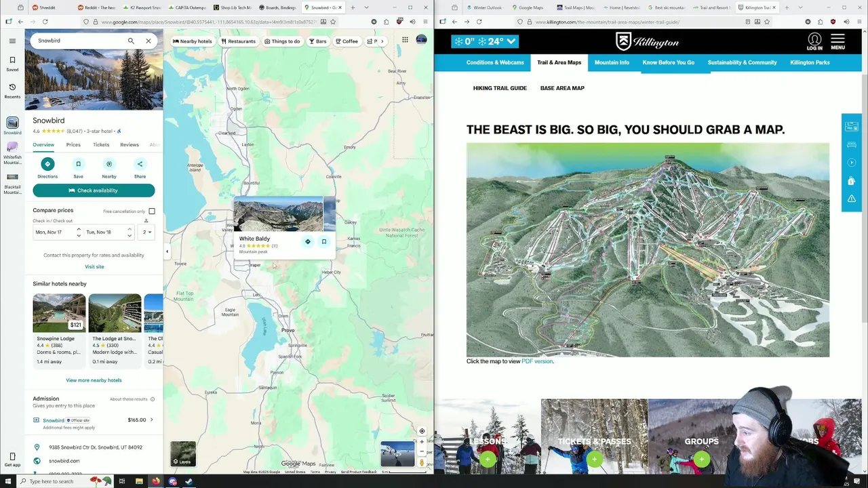This screenshot has width=868, height=488.
Task: Clear the Snowbird search with X icon
Action: coord(149,41)
